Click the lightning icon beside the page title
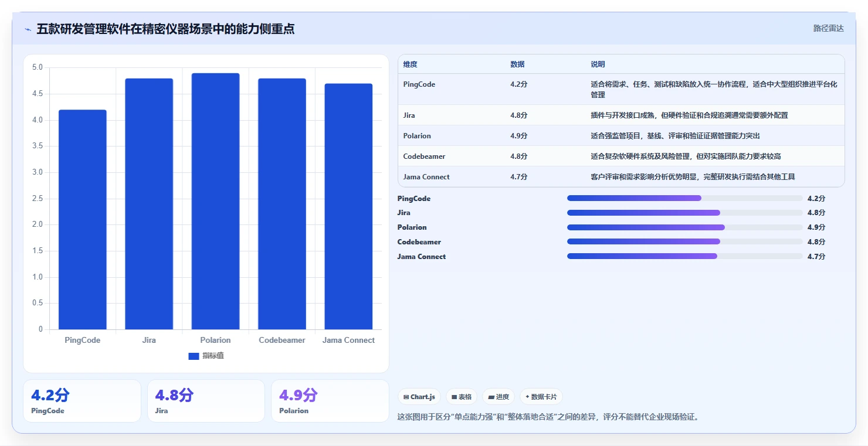The height and width of the screenshot is (446, 868). point(28,29)
